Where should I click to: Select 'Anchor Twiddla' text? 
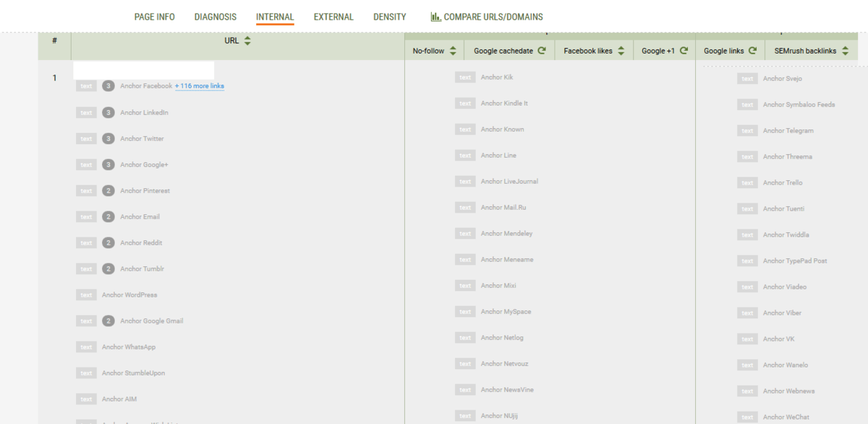tap(786, 235)
